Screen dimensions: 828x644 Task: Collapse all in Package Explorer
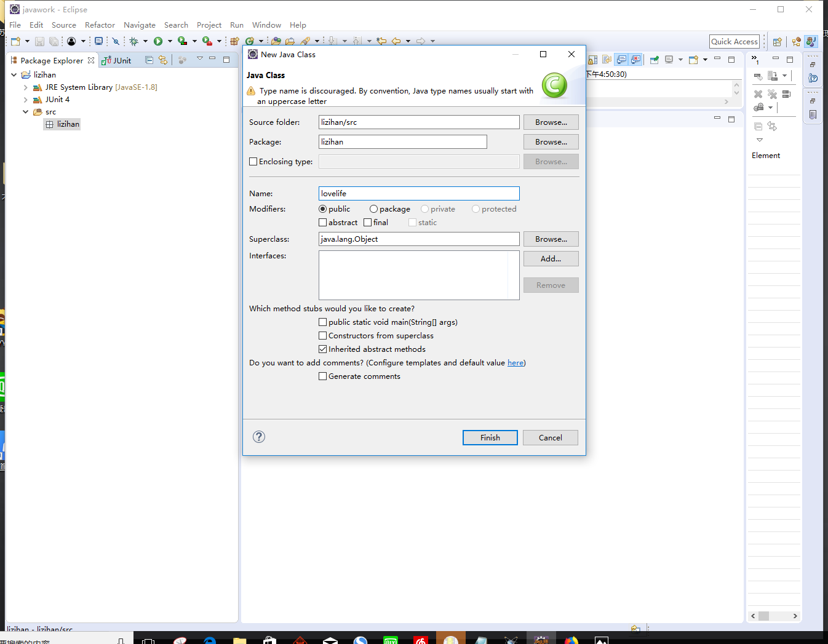(x=149, y=60)
